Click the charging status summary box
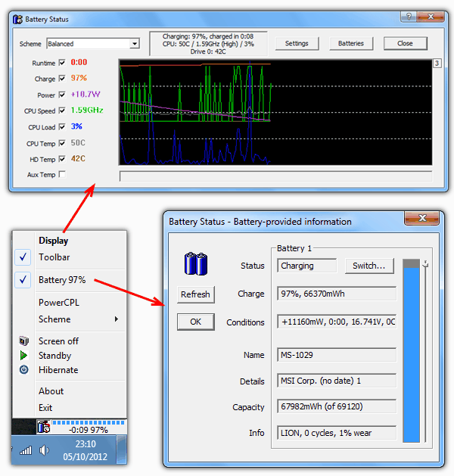 point(208,44)
